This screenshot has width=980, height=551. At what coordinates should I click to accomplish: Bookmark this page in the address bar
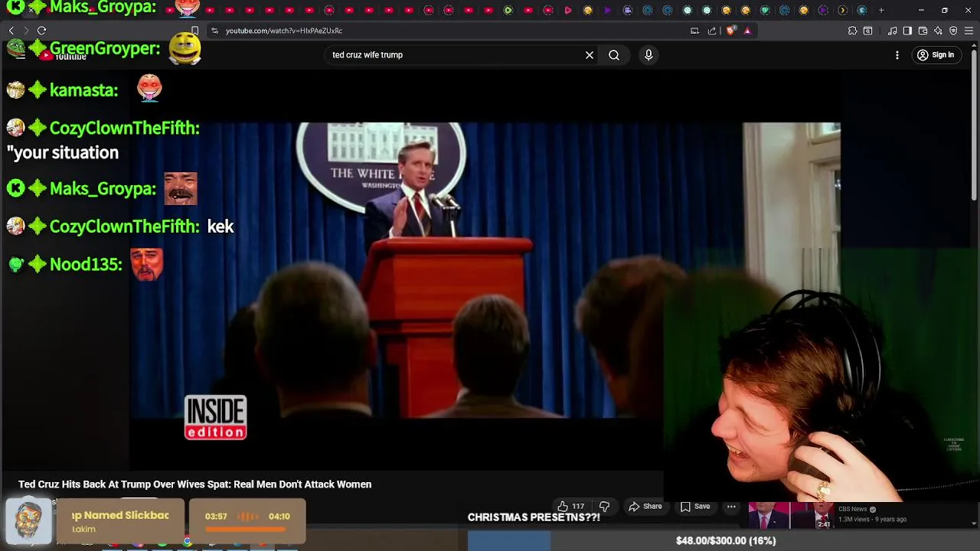pos(195,31)
